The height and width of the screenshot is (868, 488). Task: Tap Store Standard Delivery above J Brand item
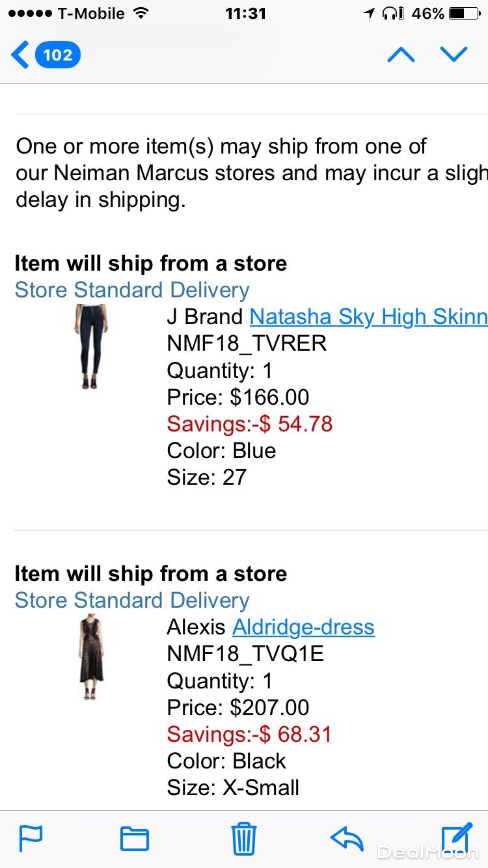(132, 290)
